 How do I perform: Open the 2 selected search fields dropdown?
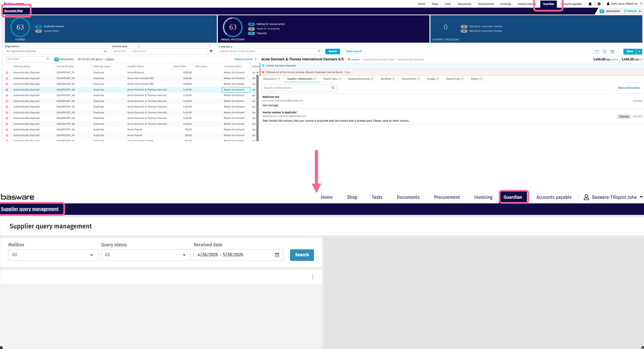click(226, 47)
